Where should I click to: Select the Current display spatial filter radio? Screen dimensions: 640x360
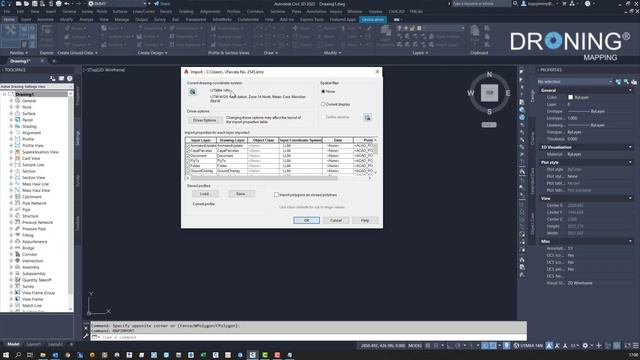pyautogui.click(x=323, y=104)
